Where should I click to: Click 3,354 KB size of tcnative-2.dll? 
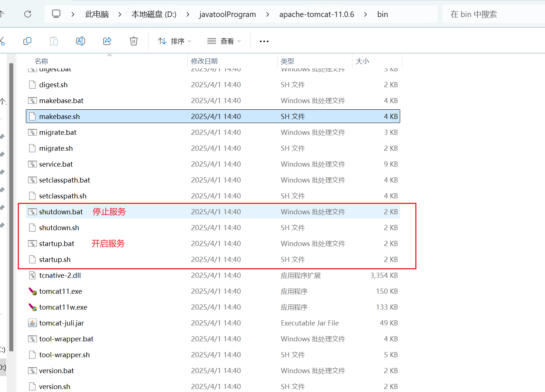(x=384, y=275)
